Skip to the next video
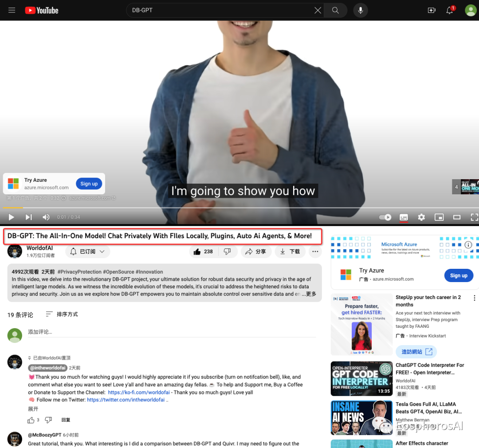 click(x=28, y=217)
